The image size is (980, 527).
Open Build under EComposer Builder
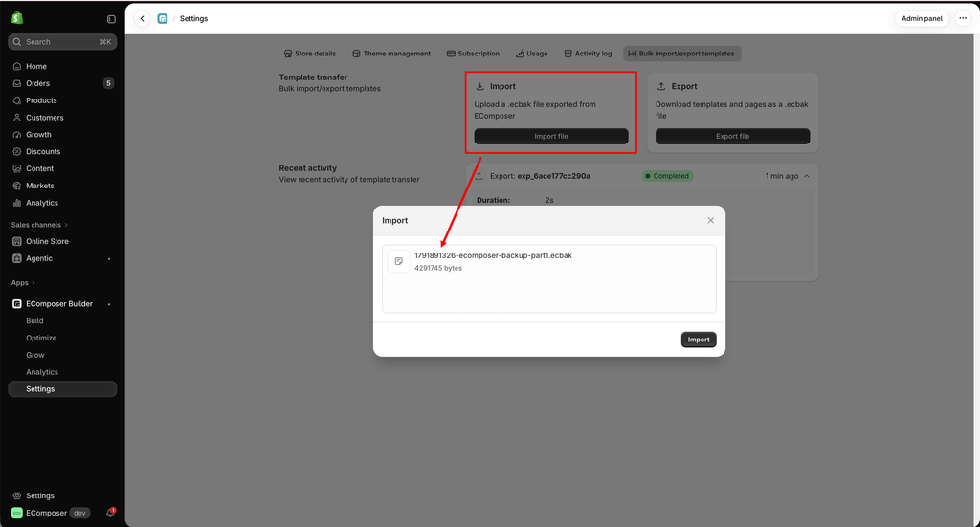click(35, 321)
